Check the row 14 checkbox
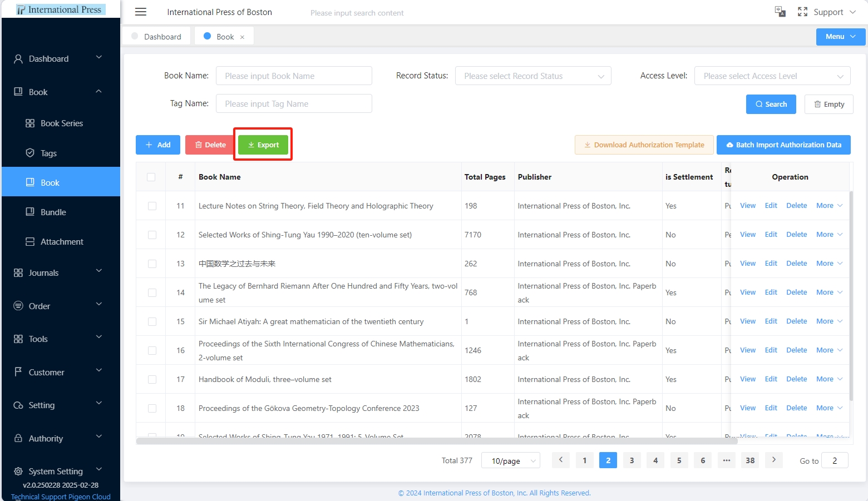Image resolution: width=868 pixels, height=501 pixels. click(152, 292)
